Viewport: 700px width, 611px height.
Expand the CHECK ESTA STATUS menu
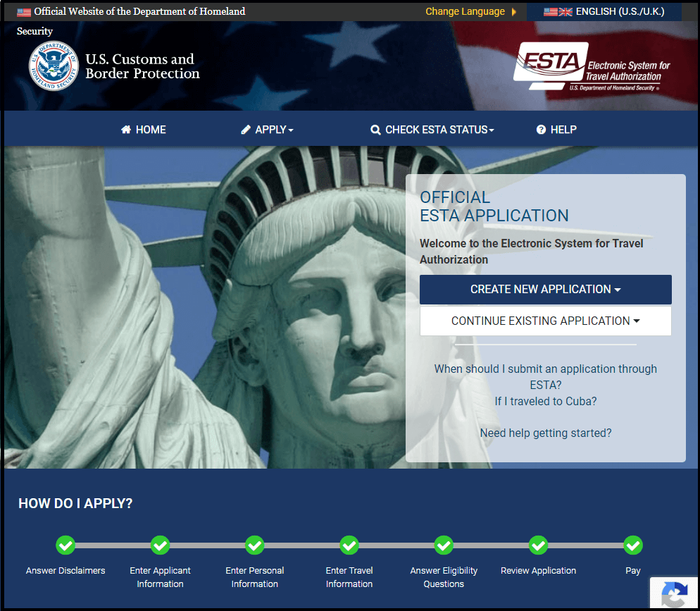[x=432, y=130]
